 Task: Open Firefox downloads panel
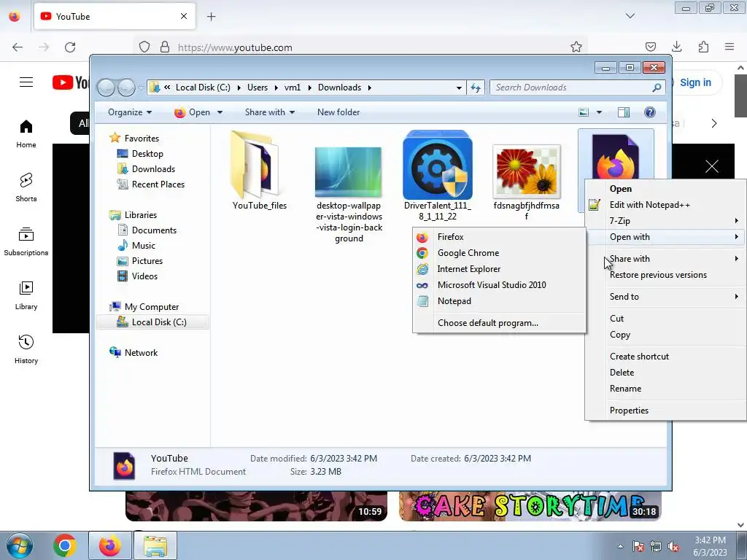pyautogui.click(x=676, y=47)
